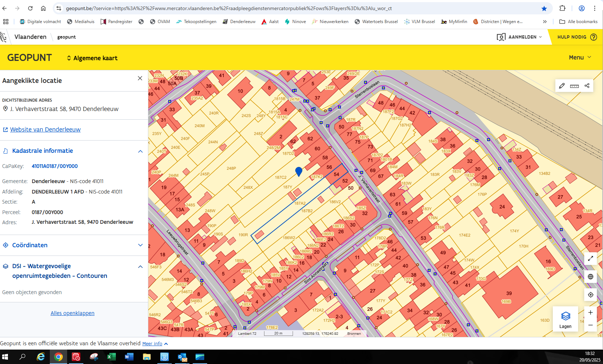Screen dimensions: 603x364
Task: Expand the Coördinaten section
Action: point(140,245)
